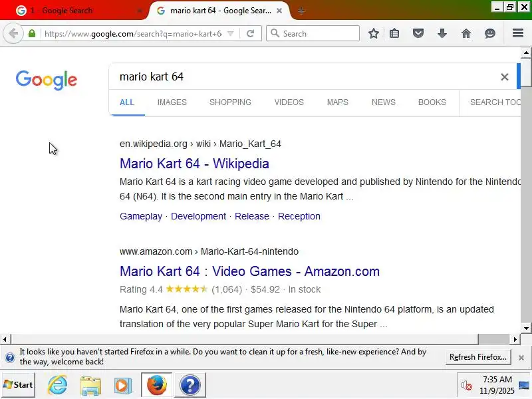
Task: Switch to NEWS results
Action: (x=384, y=102)
